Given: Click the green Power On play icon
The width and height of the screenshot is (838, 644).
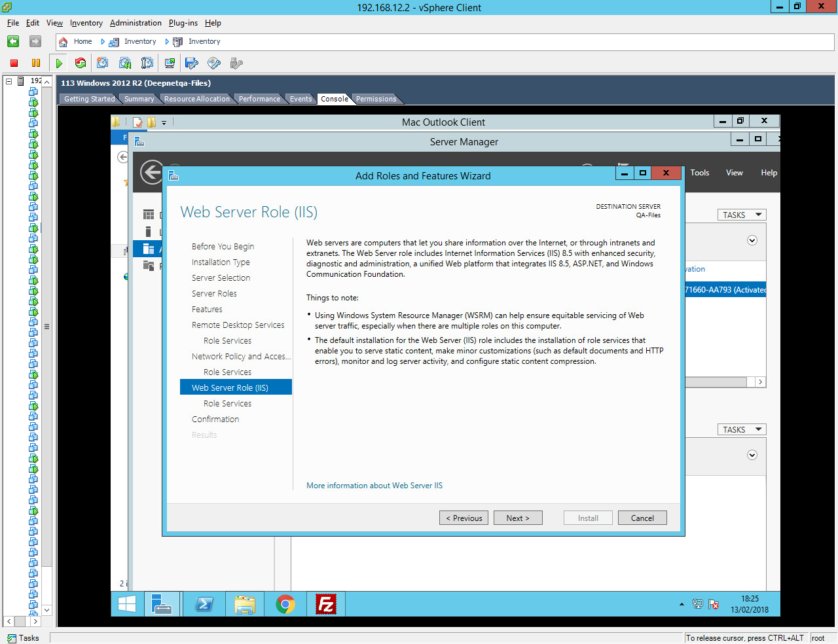Looking at the screenshot, I should tap(59, 63).
